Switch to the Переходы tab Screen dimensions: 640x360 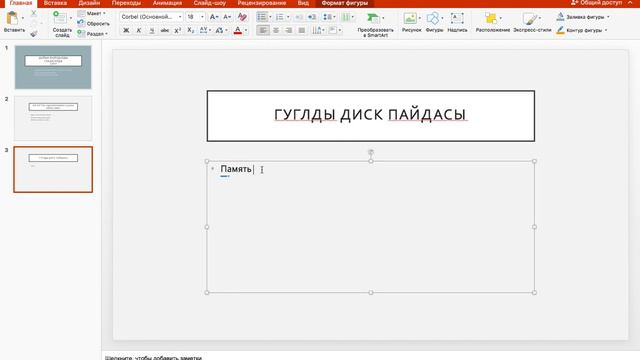click(x=126, y=3)
